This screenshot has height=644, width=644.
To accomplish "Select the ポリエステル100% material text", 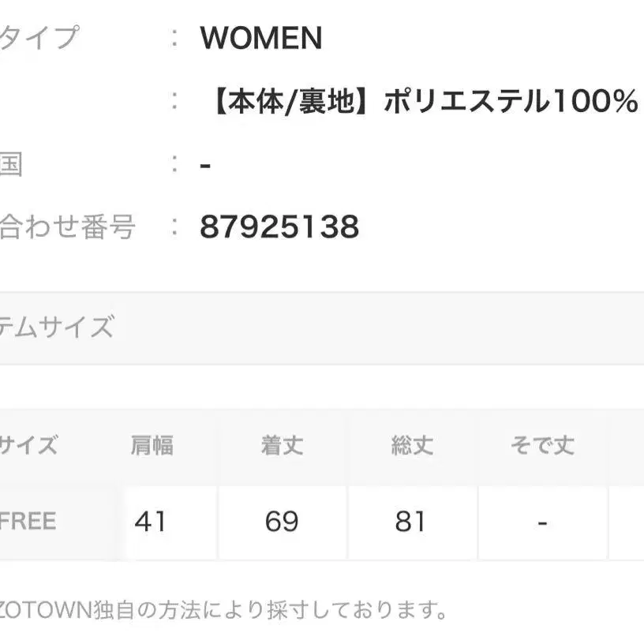I will tap(510, 101).
